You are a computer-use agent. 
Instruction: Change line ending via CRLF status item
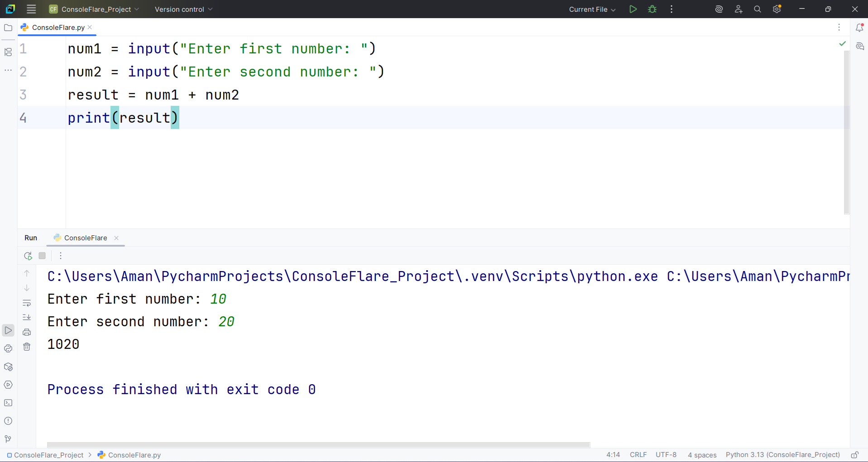tap(638, 455)
